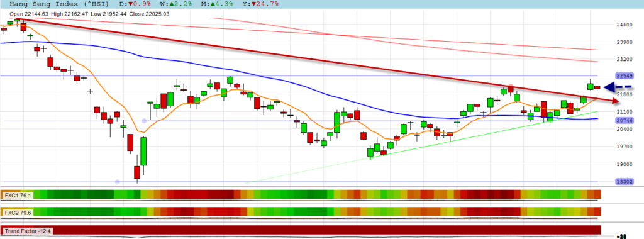644x239 pixels.
Task: Click the Low 21952.44 value
Action: [x=108, y=14]
